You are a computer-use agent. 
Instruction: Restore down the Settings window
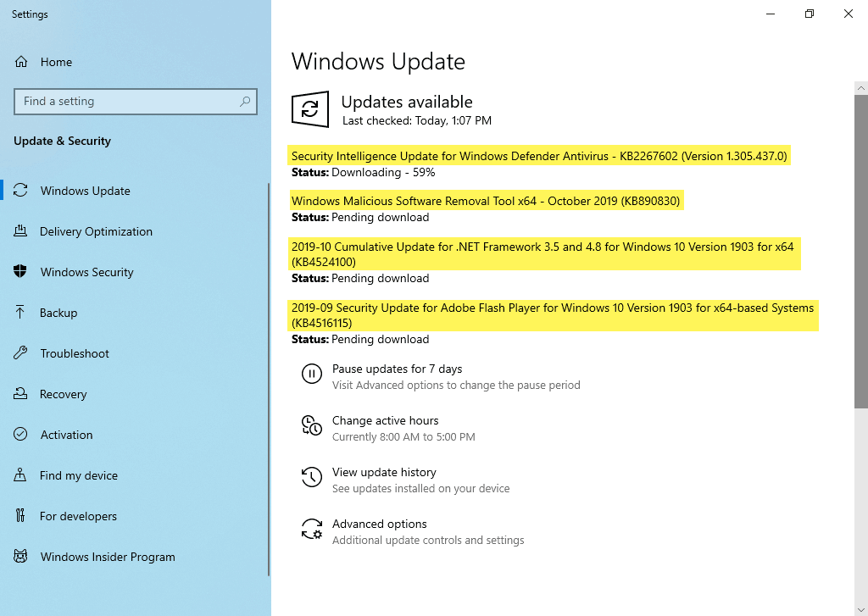pos(810,14)
